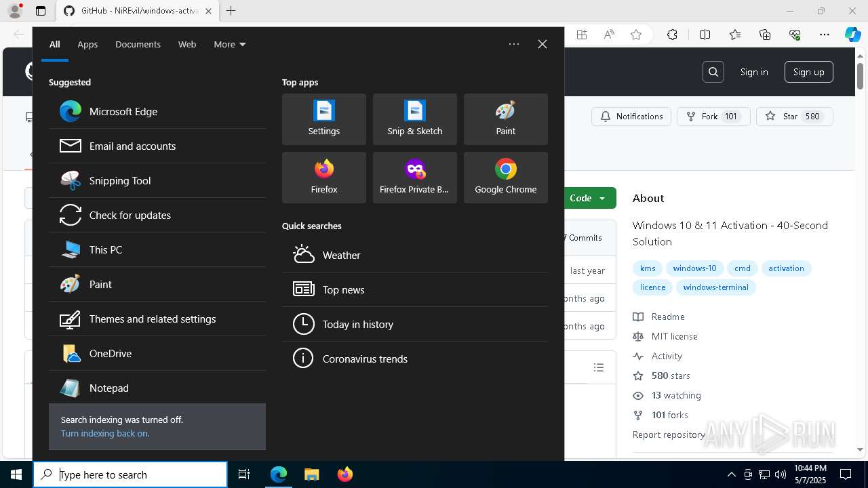The width and height of the screenshot is (868, 488).
Task: Click Sign in on GitHub
Action: pos(754,72)
